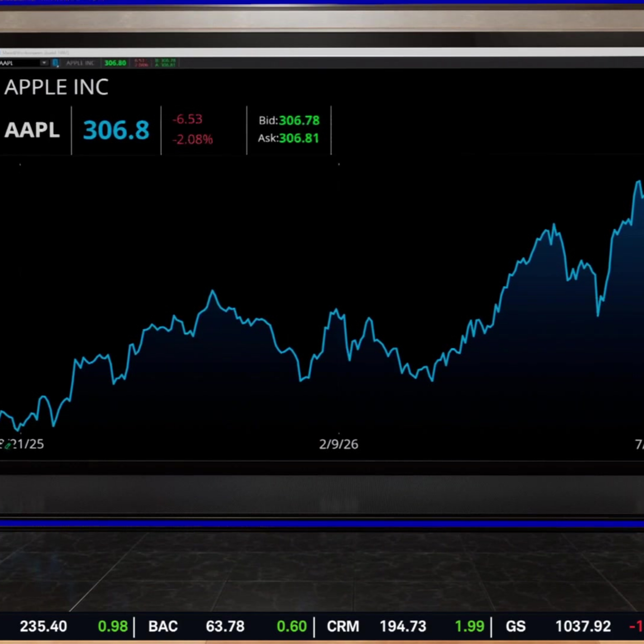
Task: Select the red -6.53 change value
Action: (x=187, y=119)
